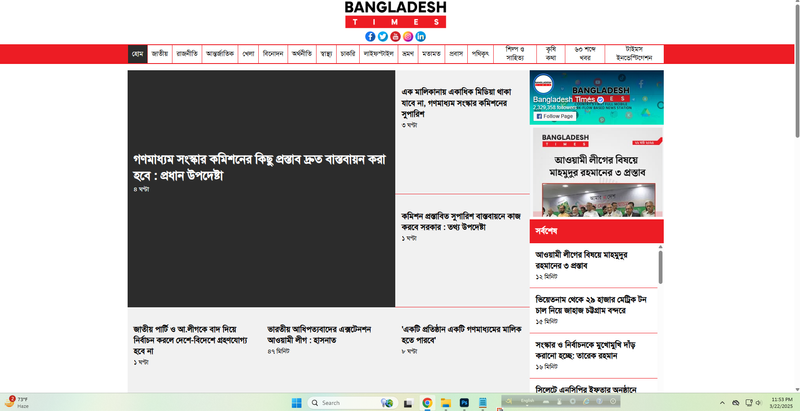Screen dimensions: 800x411
Task: Open the মতামত menu section
Action: point(432,54)
